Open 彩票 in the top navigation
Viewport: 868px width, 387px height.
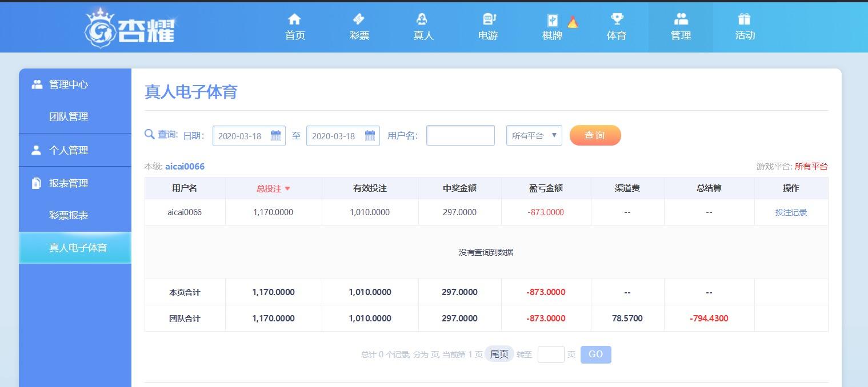(359, 35)
